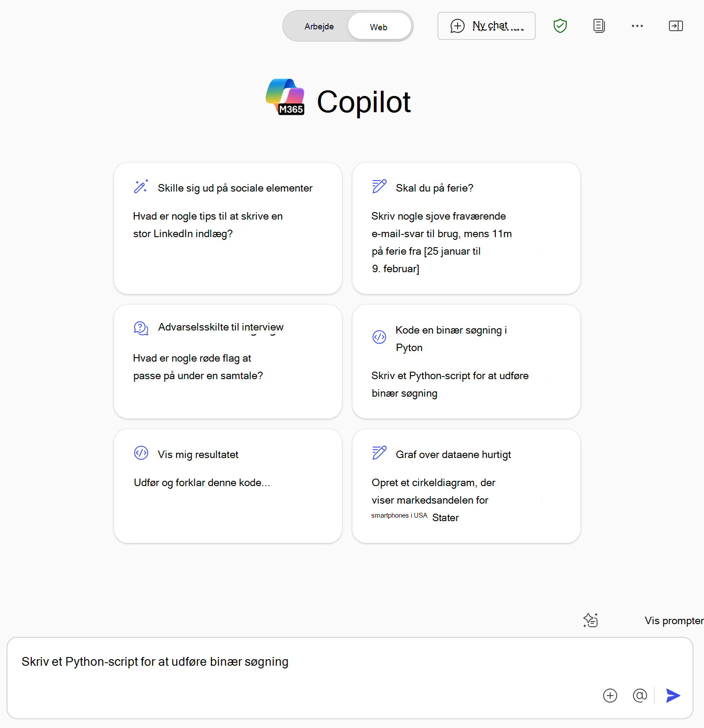Click 'Udfør og forklar denne kode...' text
704x728 pixels.
202,483
